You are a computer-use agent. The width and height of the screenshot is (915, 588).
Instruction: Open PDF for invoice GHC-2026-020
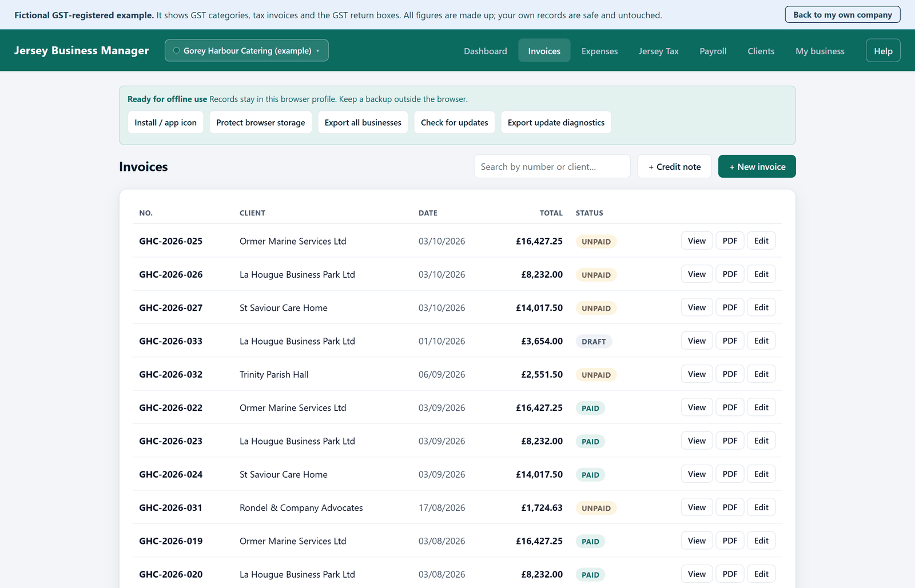(x=730, y=574)
